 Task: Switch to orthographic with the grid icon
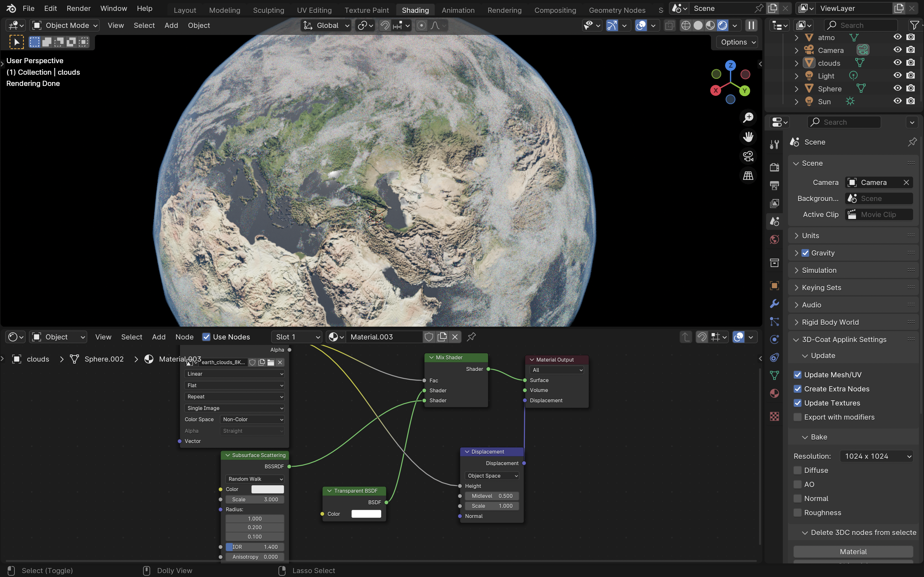[x=748, y=176]
